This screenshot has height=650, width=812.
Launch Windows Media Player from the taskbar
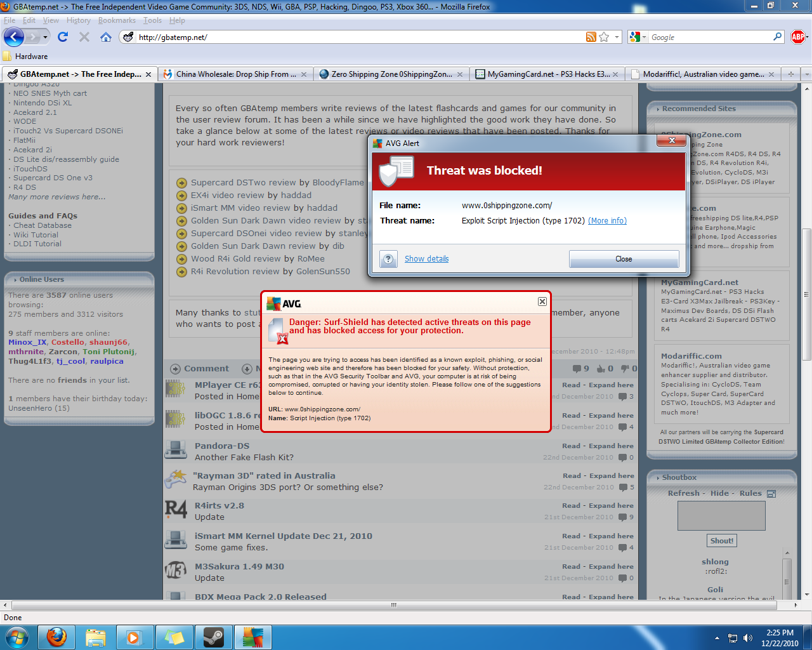pyautogui.click(x=134, y=637)
